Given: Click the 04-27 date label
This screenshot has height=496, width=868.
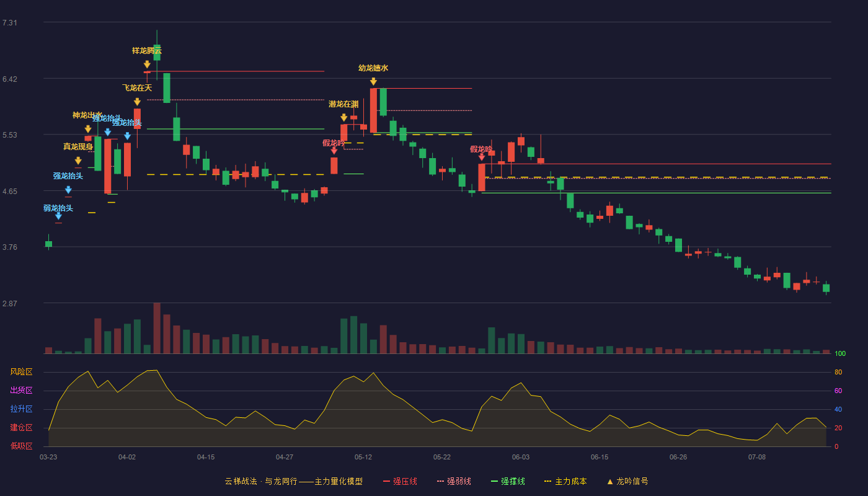Looking at the screenshot, I should click(x=285, y=457).
